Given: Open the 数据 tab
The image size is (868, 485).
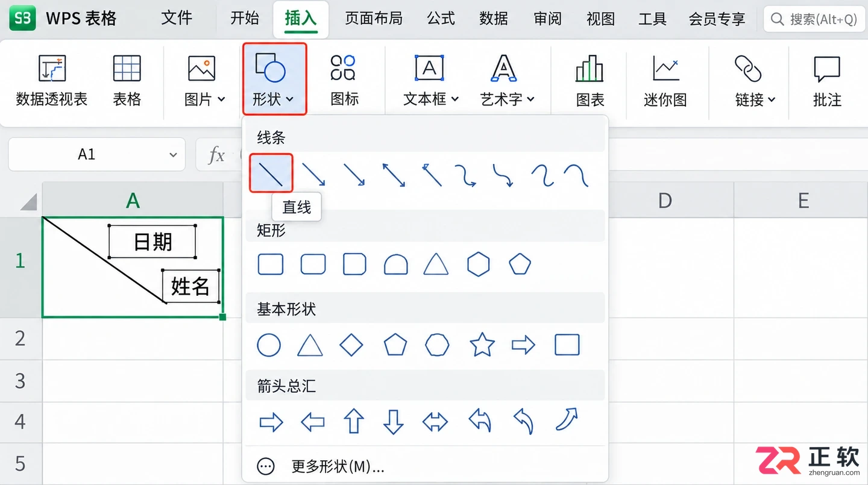Looking at the screenshot, I should pos(494,19).
